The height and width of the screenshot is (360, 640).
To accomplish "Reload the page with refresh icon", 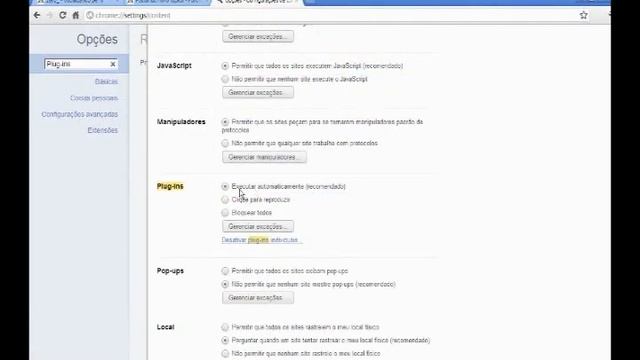I will click(x=62, y=15).
